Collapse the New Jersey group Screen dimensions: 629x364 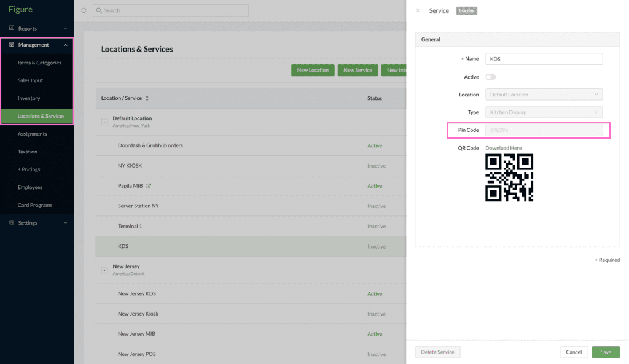pyautogui.click(x=104, y=270)
